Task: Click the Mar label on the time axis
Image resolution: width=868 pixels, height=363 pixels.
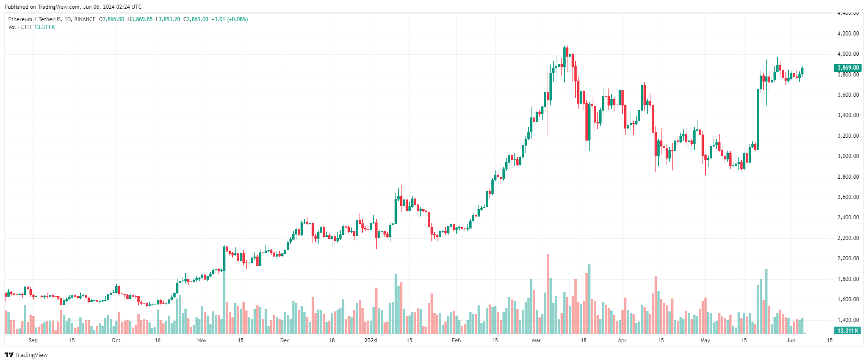Action: pyautogui.click(x=536, y=340)
